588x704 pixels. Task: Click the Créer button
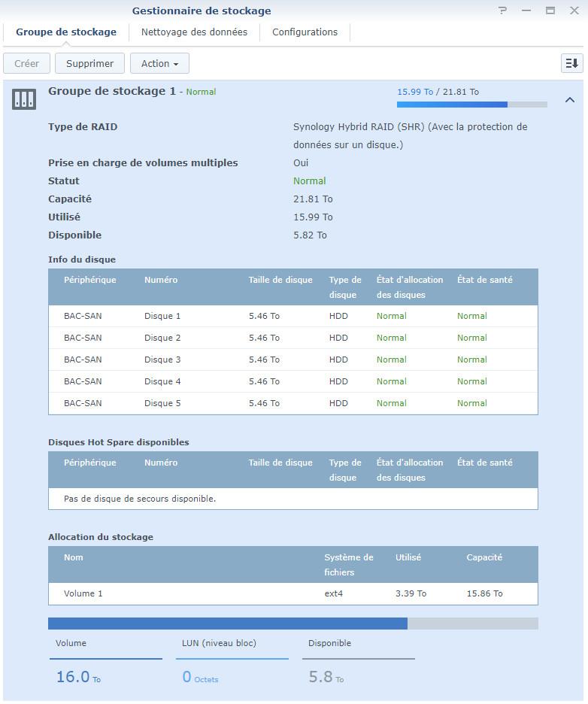click(x=26, y=63)
